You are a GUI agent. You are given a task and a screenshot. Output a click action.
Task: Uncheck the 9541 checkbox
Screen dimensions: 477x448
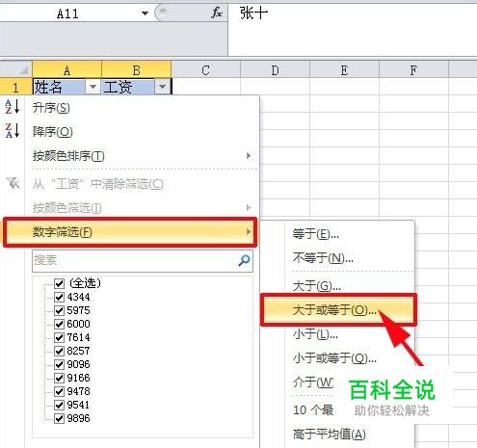pyautogui.click(x=59, y=405)
